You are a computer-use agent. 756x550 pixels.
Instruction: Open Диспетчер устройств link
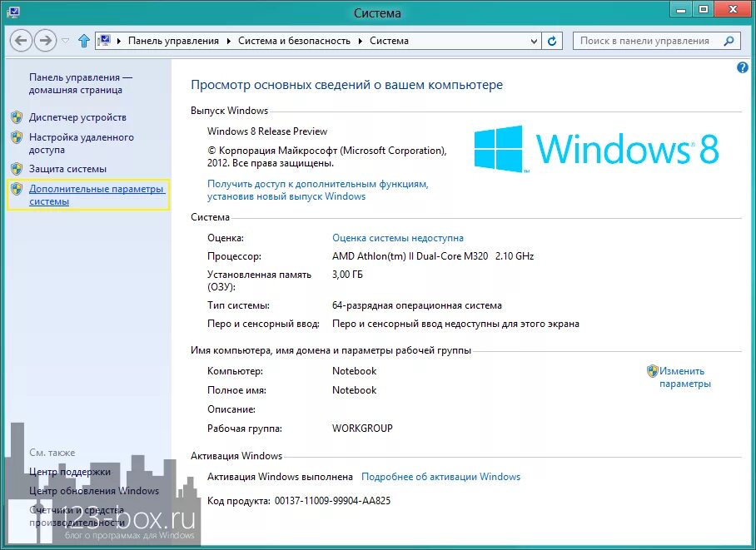point(77,117)
